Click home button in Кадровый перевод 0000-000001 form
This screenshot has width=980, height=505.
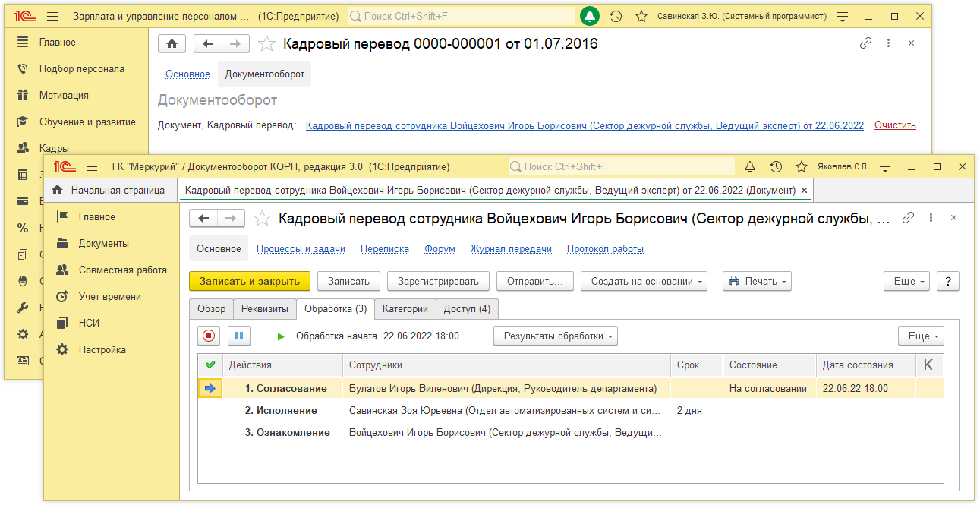(172, 44)
